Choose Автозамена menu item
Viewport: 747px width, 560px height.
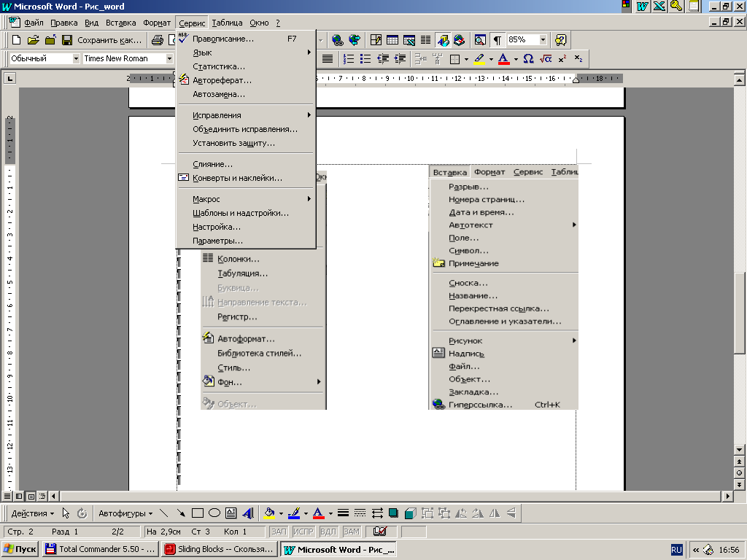pos(246,94)
